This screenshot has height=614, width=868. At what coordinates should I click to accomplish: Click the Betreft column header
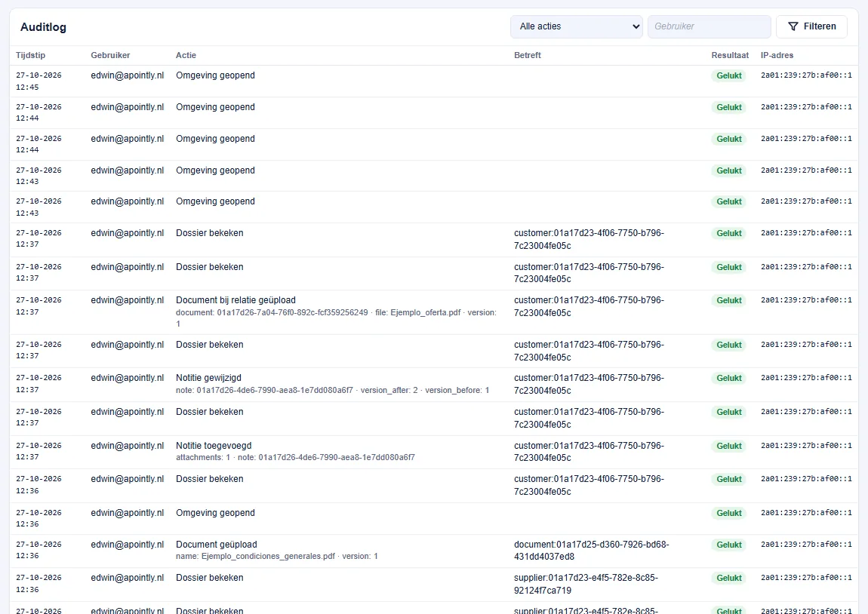tap(527, 55)
